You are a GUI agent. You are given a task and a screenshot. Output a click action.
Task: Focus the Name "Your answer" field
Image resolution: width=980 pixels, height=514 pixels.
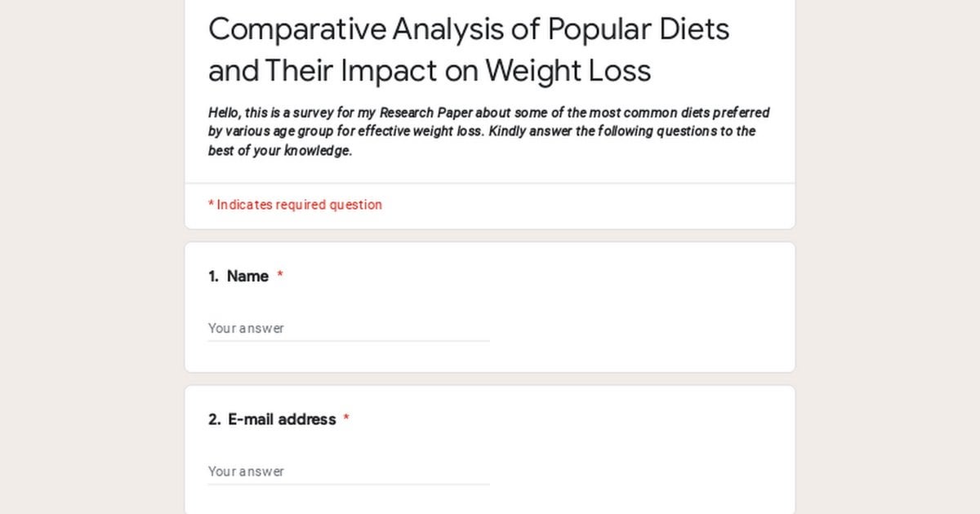point(349,328)
